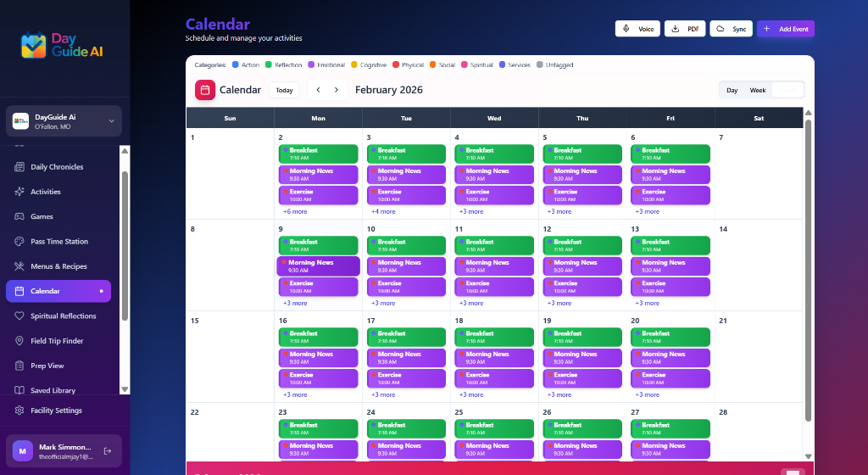868x475 pixels.
Task: Open Spiritual Reflections heart icon
Action: (19, 316)
